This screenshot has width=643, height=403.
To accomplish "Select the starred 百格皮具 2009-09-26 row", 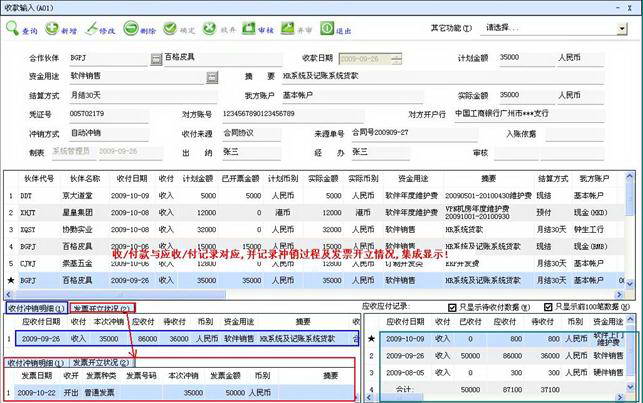I will point(314,280).
